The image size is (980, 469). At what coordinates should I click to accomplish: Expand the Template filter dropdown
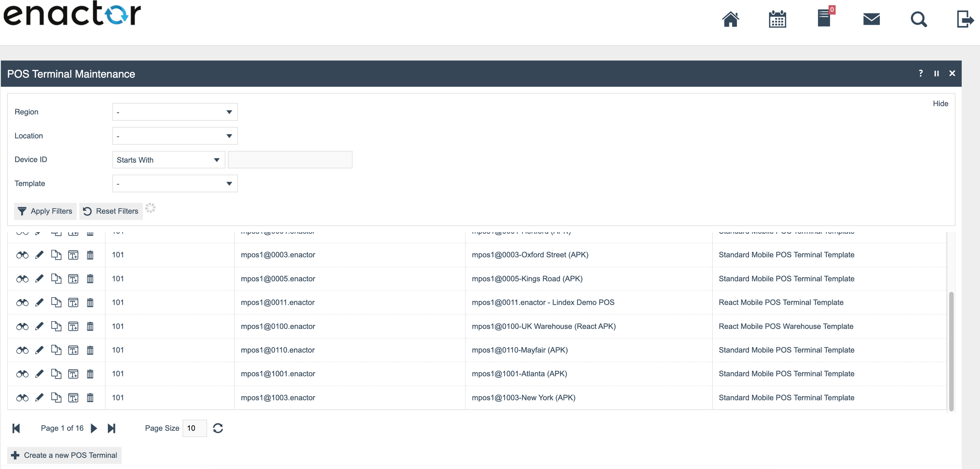pos(175,184)
